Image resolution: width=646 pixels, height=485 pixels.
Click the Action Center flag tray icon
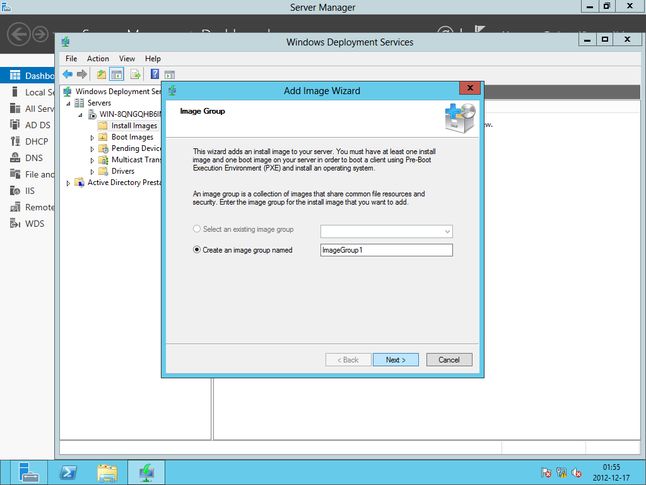pos(546,473)
